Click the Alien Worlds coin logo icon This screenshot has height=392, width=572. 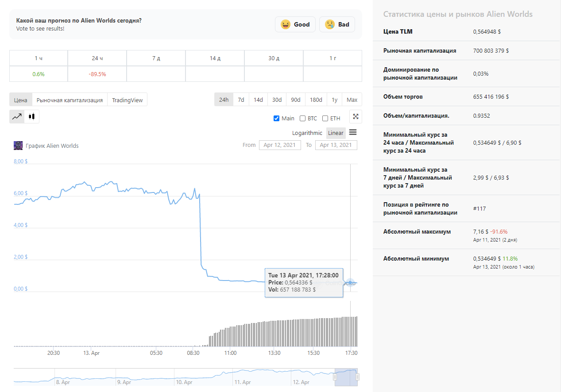coord(18,146)
